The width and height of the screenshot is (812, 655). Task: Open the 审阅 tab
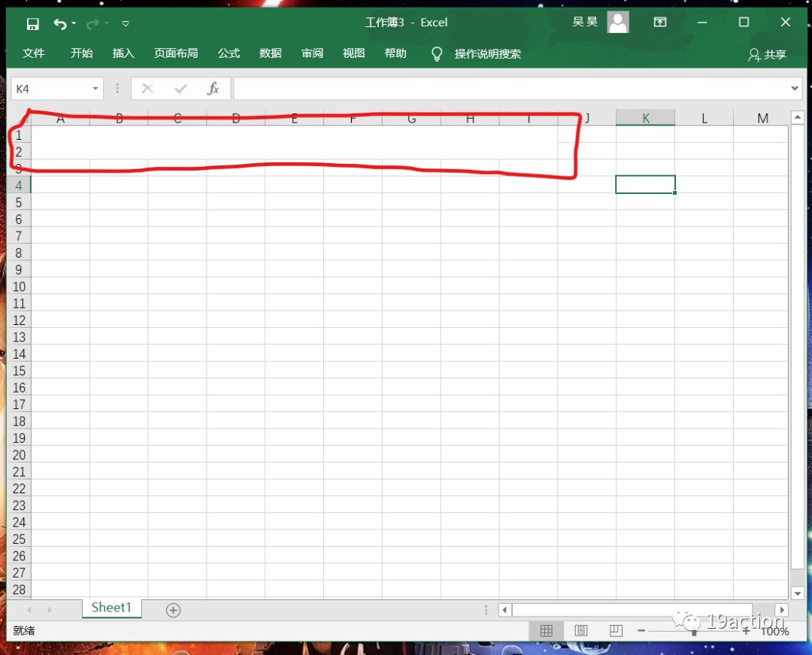tap(312, 53)
